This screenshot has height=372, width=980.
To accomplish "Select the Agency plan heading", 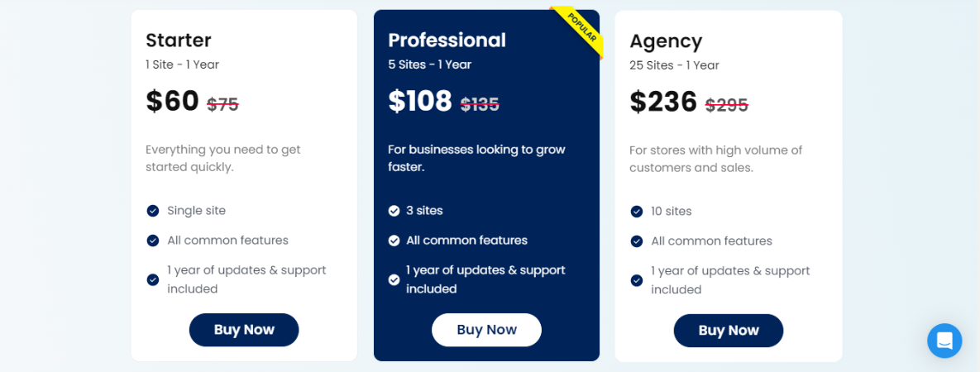I will 666,41.
